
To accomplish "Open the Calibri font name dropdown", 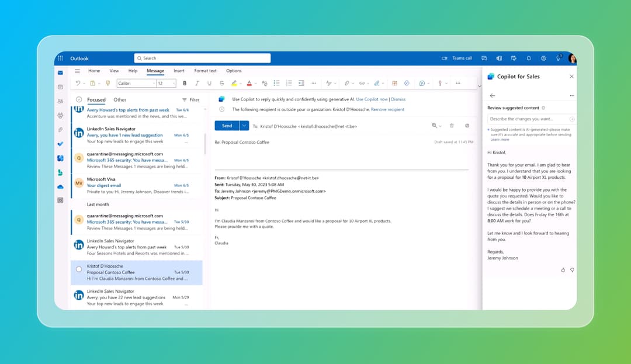I will [x=136, y=84].
